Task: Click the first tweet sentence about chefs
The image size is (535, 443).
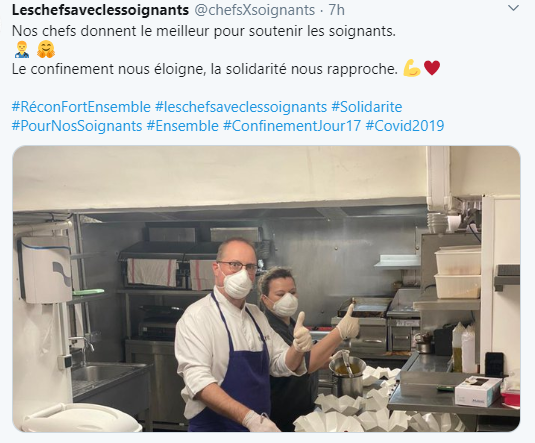Action: point(204,31)
